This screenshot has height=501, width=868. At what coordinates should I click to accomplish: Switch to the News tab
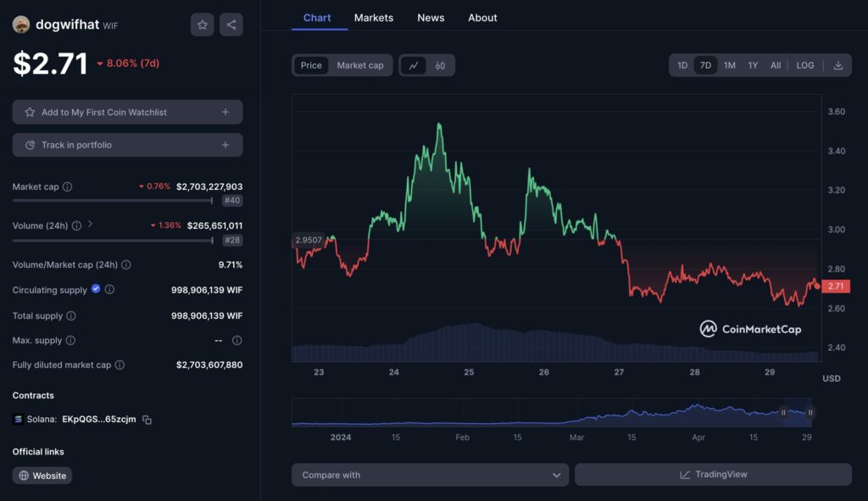pos(431,18)
